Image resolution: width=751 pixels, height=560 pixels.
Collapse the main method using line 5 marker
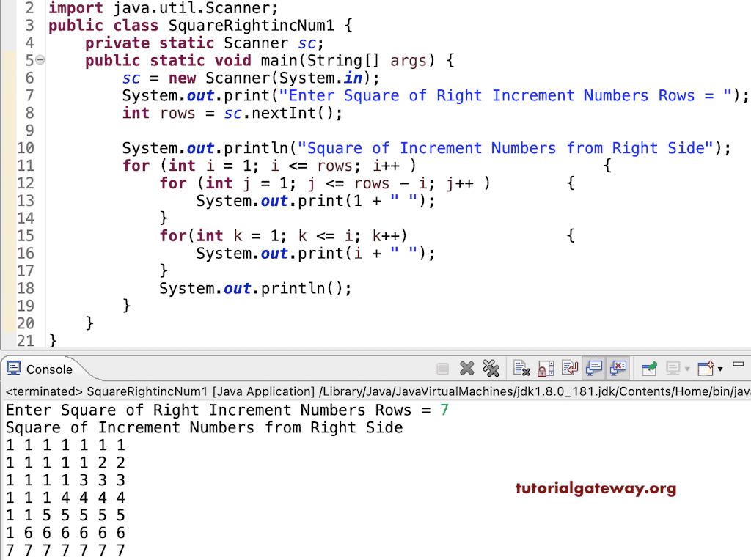40,60
